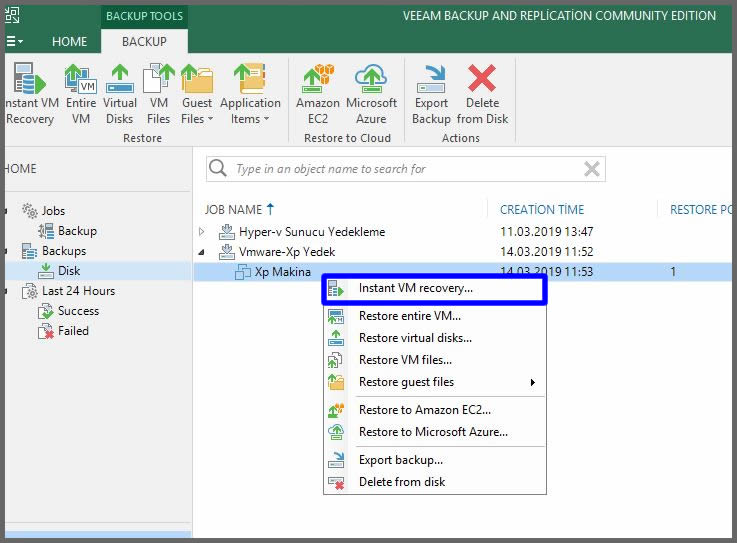Screen dimensions: 737x543
Task: Click Restore entire VM menu icon
Action: click(336, 316)
